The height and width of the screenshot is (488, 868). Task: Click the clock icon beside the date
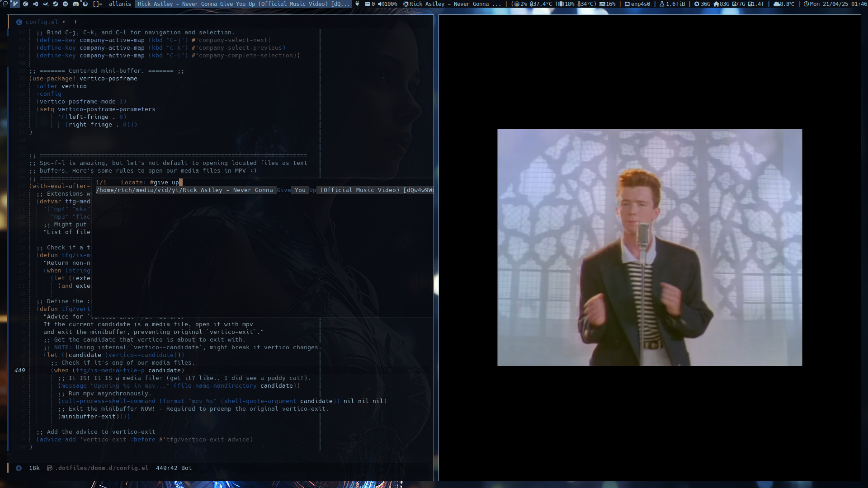(x=806, y=4)
